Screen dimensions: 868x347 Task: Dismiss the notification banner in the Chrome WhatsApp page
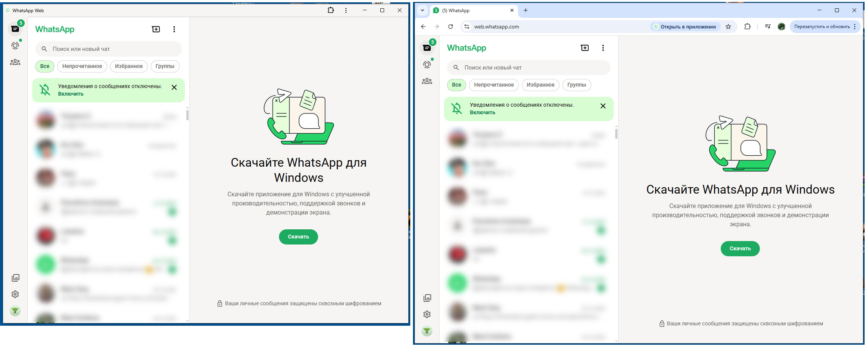pyautogui.click(x=603, y=106)
